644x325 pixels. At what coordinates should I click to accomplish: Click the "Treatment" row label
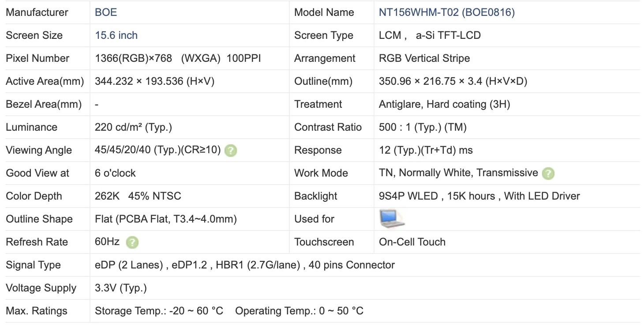(318, 104)
